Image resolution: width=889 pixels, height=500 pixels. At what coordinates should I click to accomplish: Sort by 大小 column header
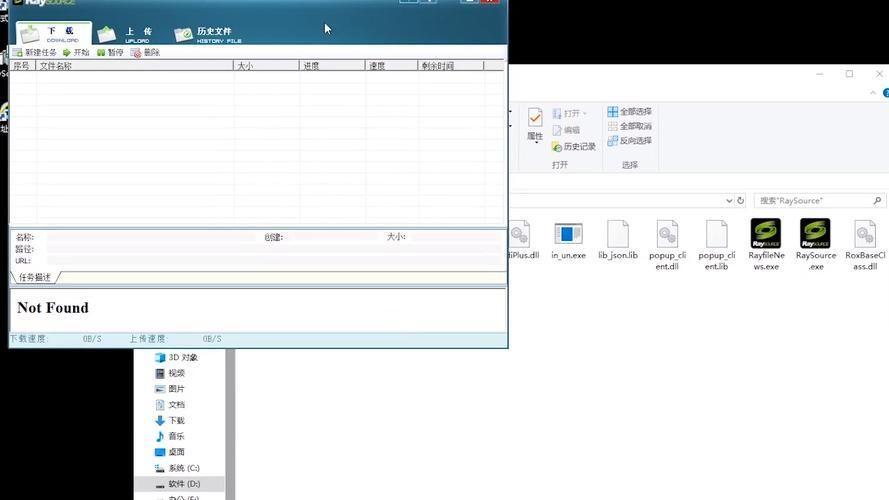pyautogui.click(x=266, y=66)
